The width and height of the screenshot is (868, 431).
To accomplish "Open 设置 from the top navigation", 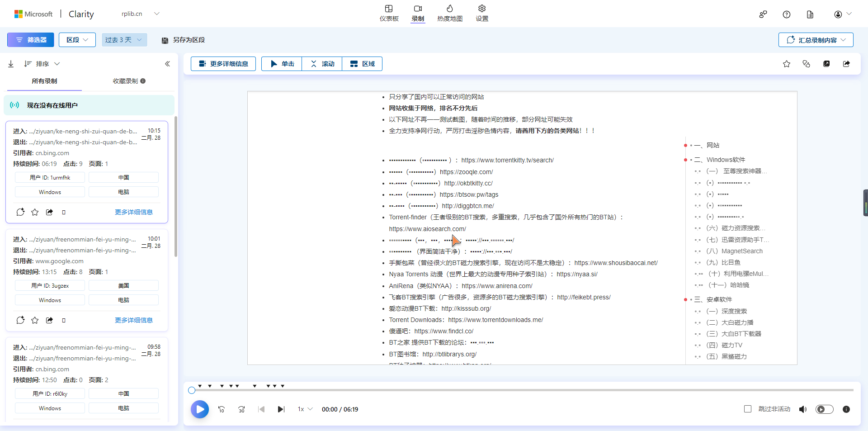I will [481, 13].
